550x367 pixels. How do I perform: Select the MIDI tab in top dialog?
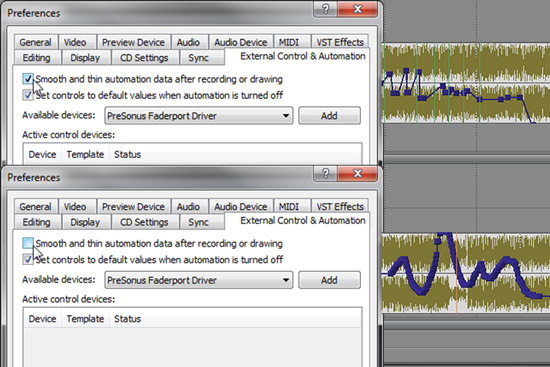pos(289,42)
